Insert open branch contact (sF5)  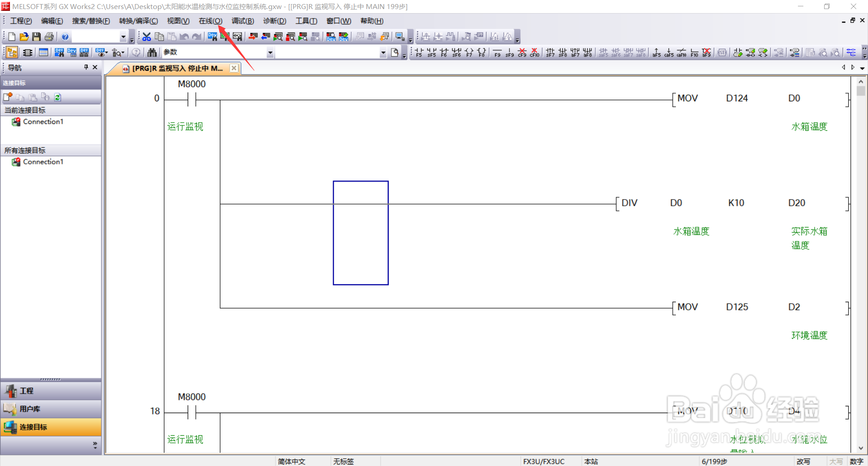[x=432, y=52]
